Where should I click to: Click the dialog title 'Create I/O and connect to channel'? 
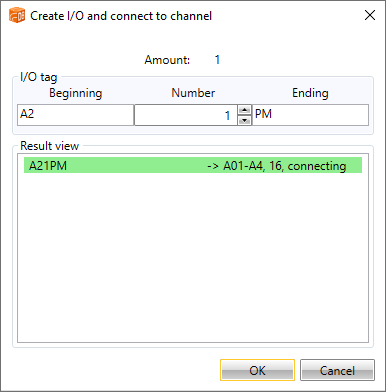(x=121, y=16)
